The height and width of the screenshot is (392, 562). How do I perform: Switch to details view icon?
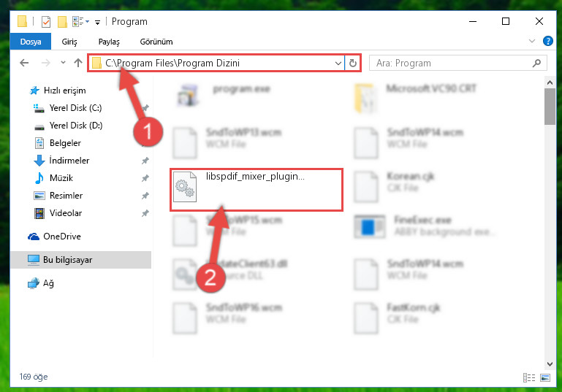528,377
